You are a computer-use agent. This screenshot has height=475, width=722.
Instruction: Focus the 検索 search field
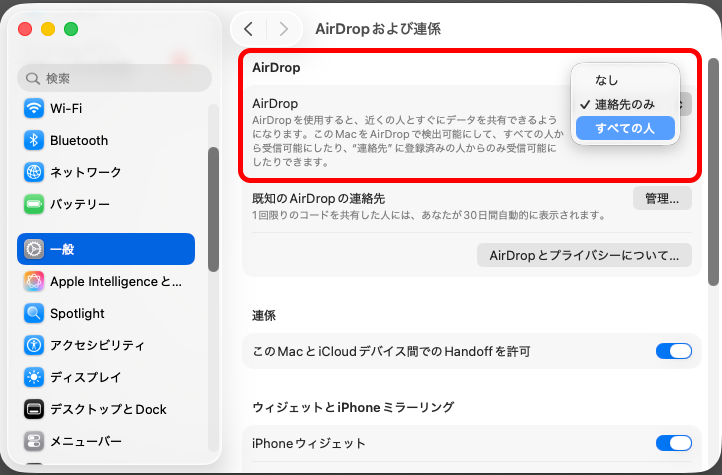point(114,78)
